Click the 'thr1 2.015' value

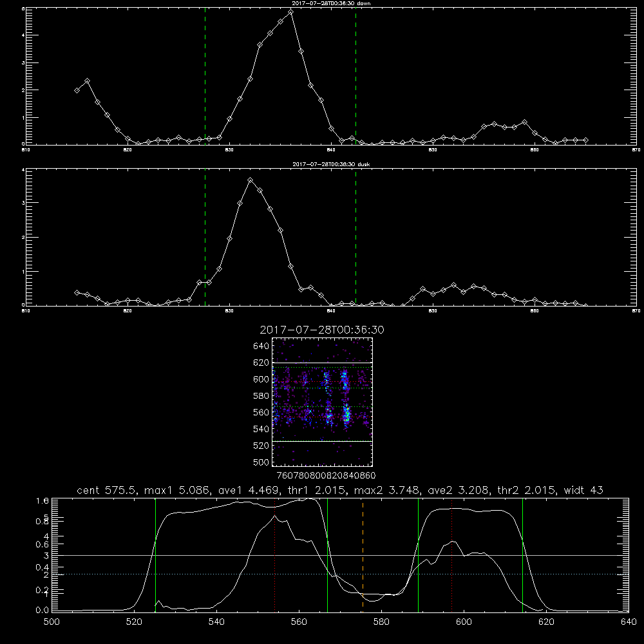click(315, 490)
